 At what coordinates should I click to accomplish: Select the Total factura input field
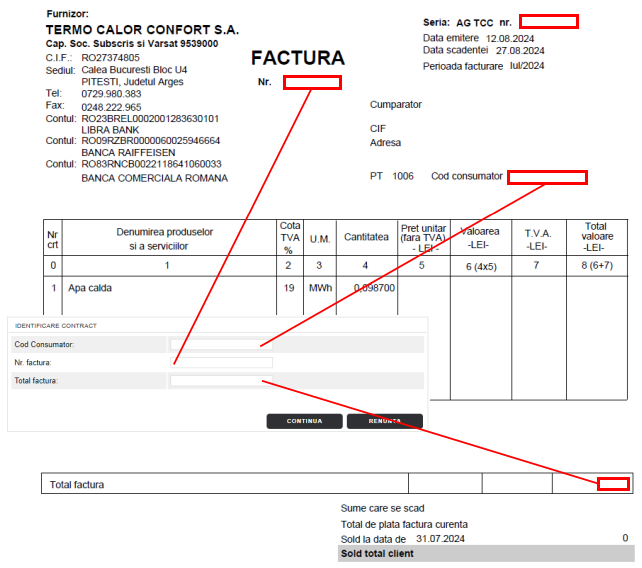tap(220, 381)
